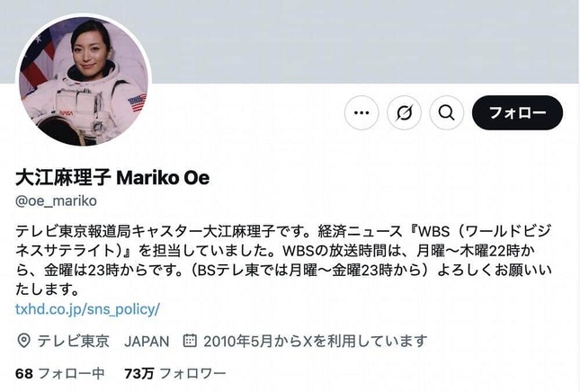Screen dimensions: 580x392
Task: Click the bio paragraph starting with テレビ東京報道局キャスター
Action: tap(283, 261)
